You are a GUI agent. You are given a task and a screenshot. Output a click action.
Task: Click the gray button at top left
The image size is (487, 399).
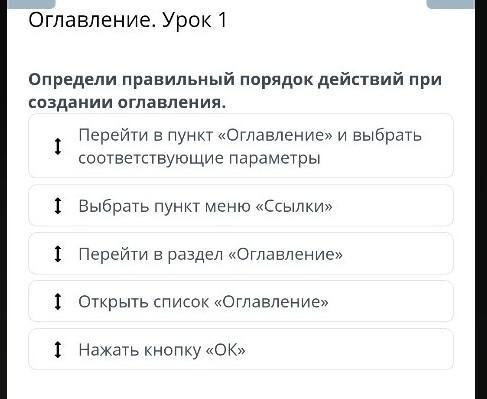click(x=31, y=4)
